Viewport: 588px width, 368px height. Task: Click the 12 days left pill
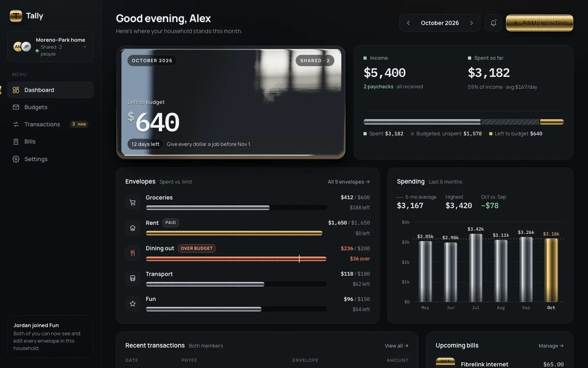(145, 144)
